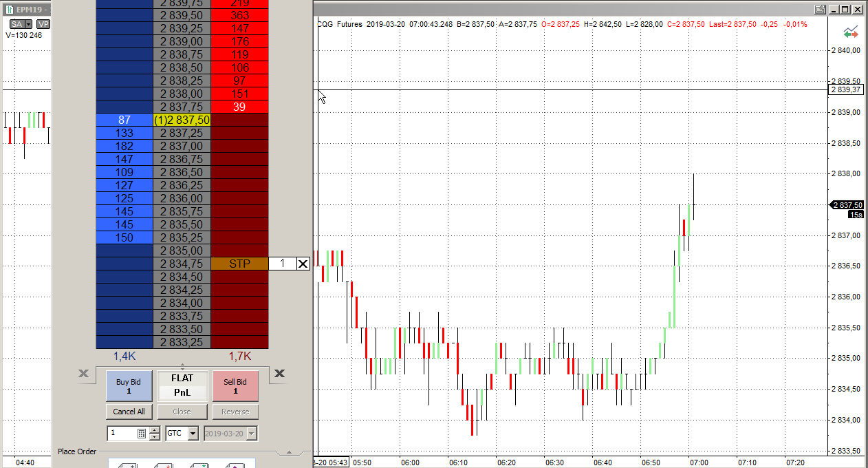This screenshot has width=868, height=468.
Task: Click the 15s timeframe label on axis
Action: [856, 215]
